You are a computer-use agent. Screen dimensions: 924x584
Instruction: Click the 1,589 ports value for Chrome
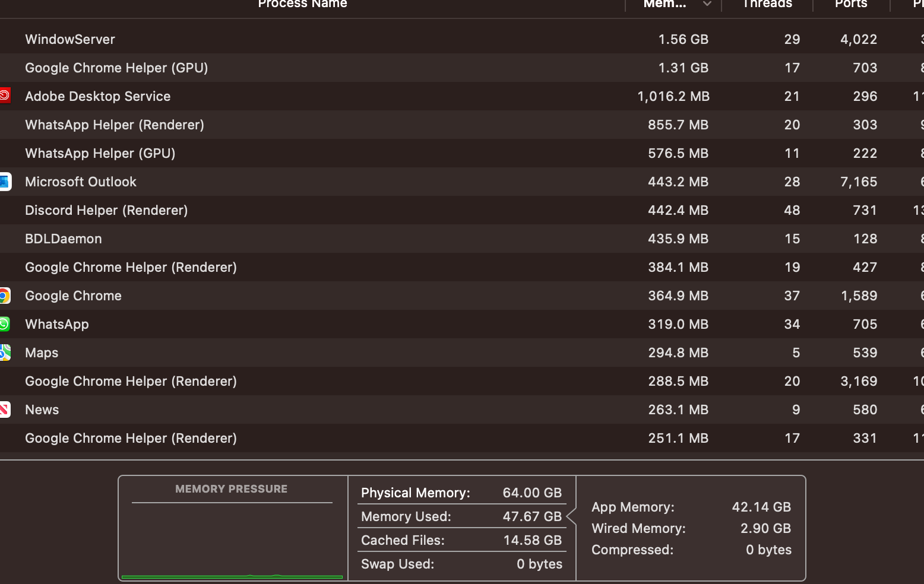(x=859, y=296)
